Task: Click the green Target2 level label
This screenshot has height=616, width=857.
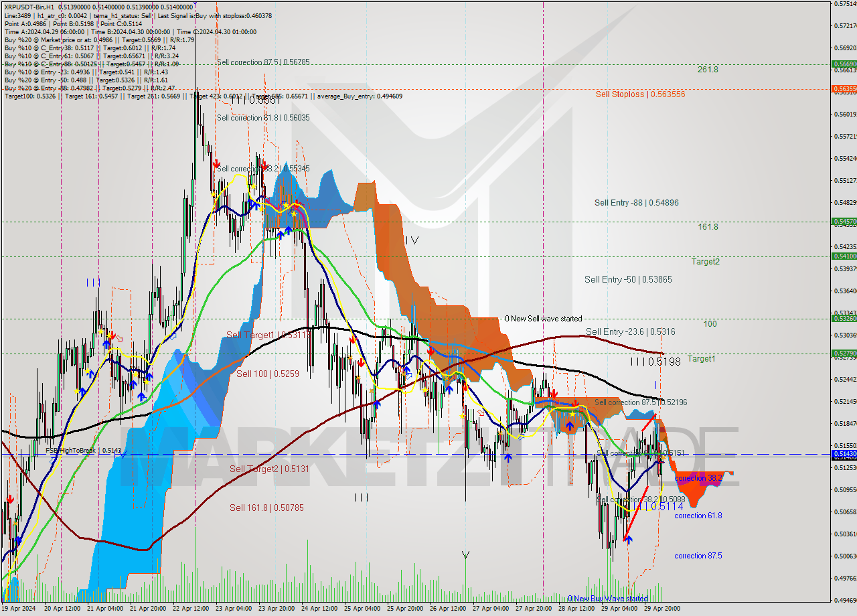Action: (706, 262)
